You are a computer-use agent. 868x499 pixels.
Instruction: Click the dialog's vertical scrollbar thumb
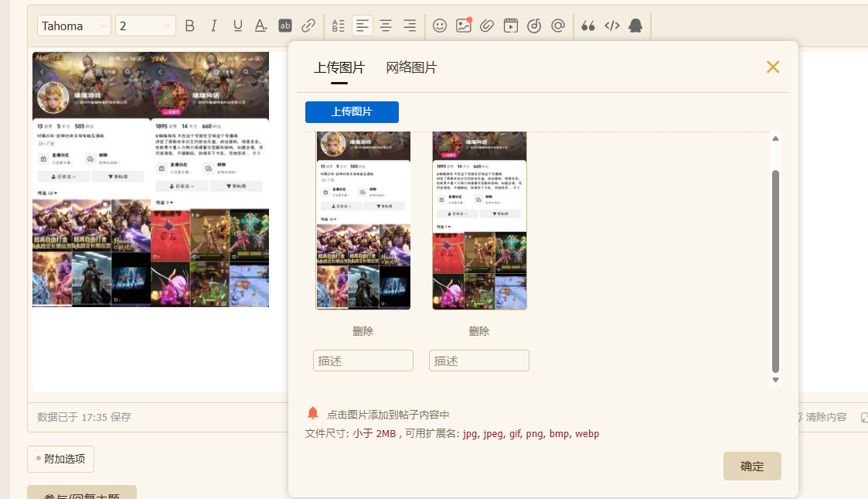coord(775,272)
